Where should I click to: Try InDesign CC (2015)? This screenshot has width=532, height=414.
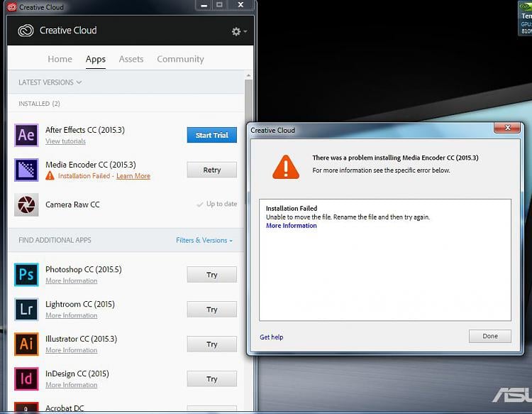tap(211, 379)
